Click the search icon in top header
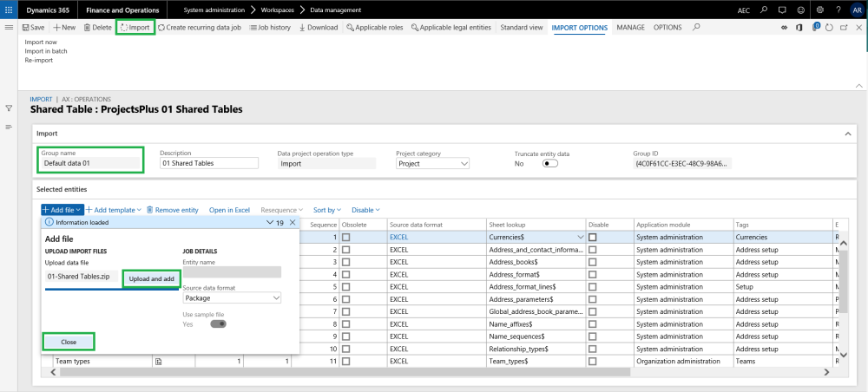This screenshot has height=392, width=868. point(763,10)
